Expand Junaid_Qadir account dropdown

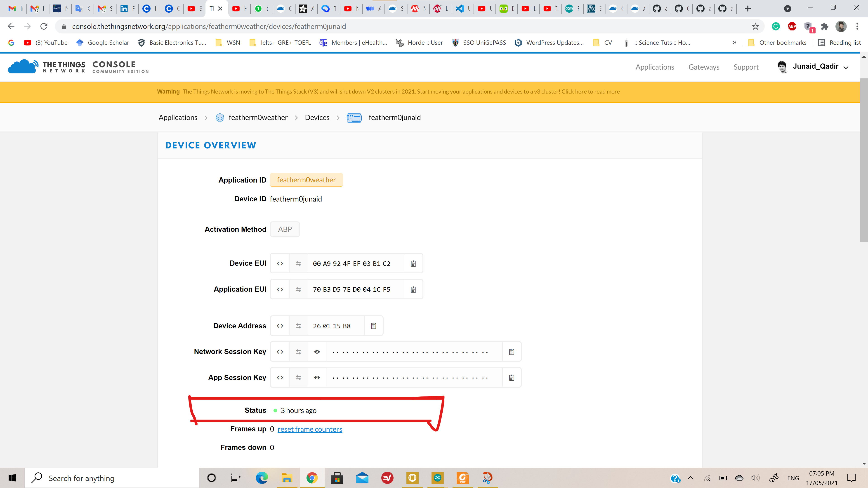point(846,67)
